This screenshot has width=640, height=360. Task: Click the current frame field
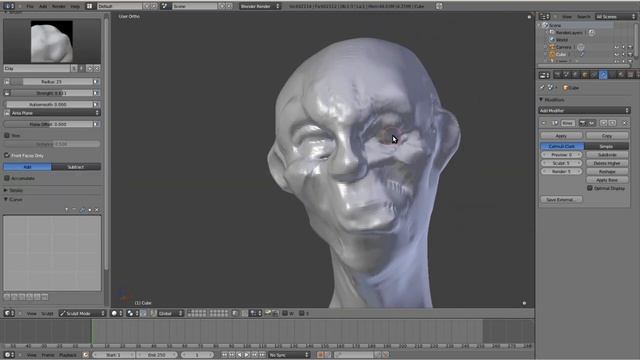(197, 355)
